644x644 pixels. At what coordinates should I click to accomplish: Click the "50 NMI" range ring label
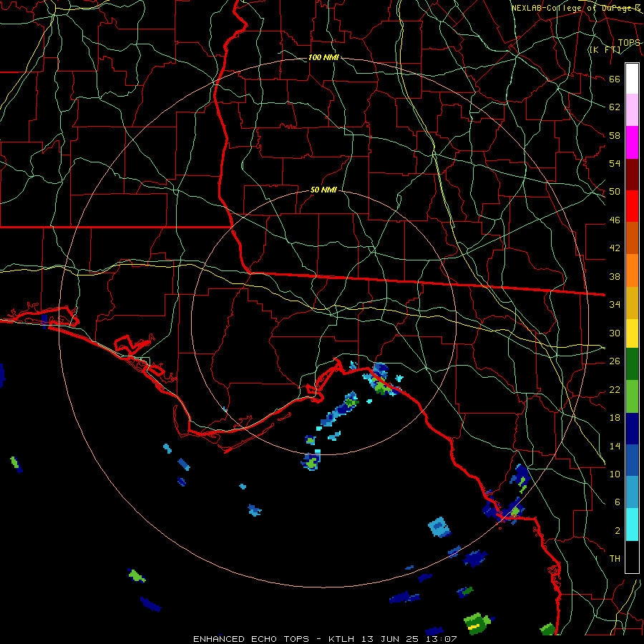pos(323,190)
